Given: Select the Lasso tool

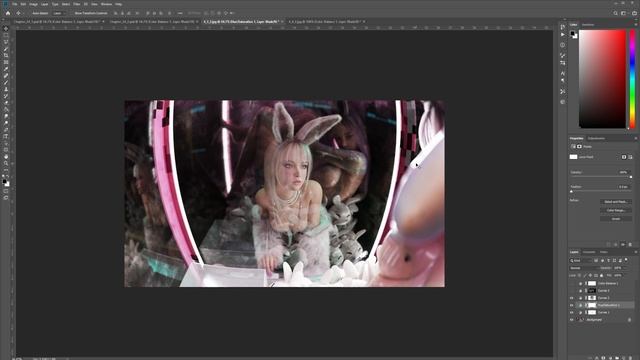Looking at the screenshot, I should click(6, 42).
